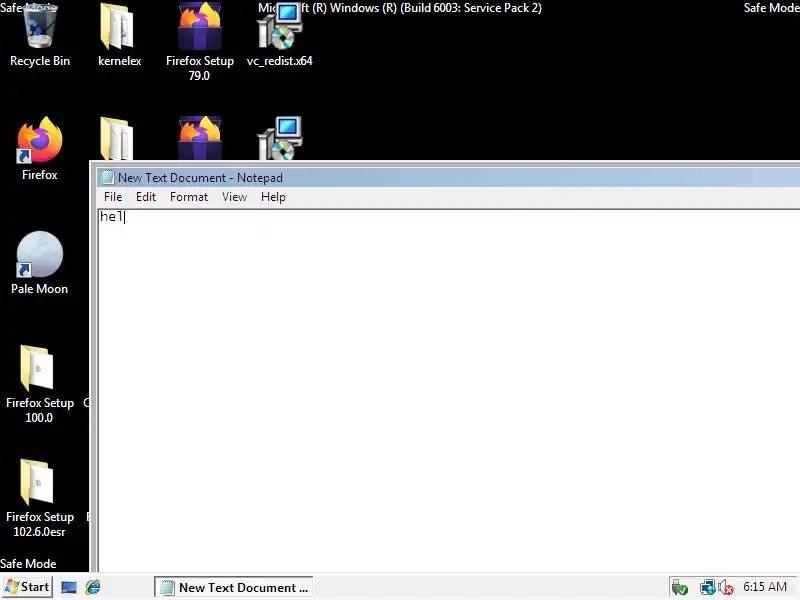The height and width of the screenshot is (600, 800).
Task: Click the Notepad title bar
Action: pos(449,178)
